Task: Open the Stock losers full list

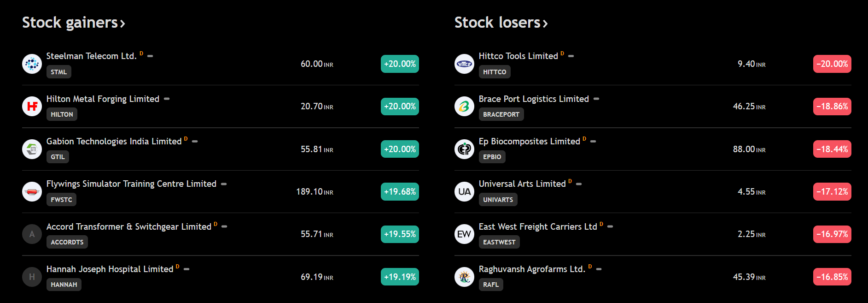Action: click(501, 23)
